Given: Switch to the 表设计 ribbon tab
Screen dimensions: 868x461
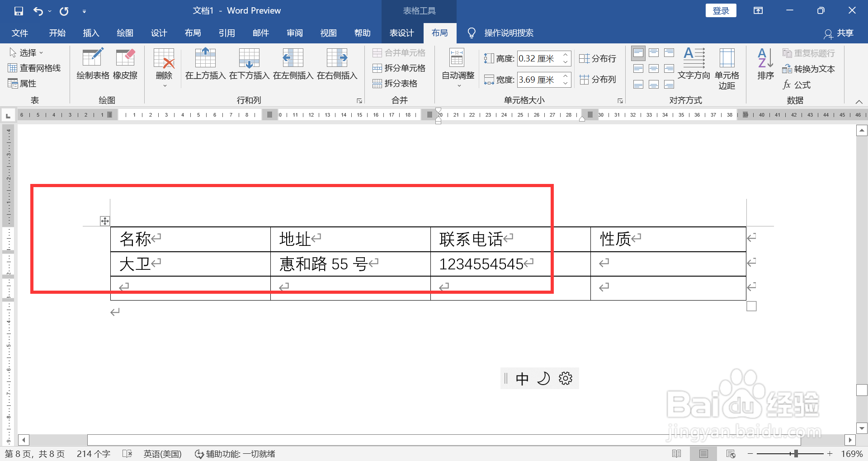Looking at the screenshot, I should (x=401, y=33).
